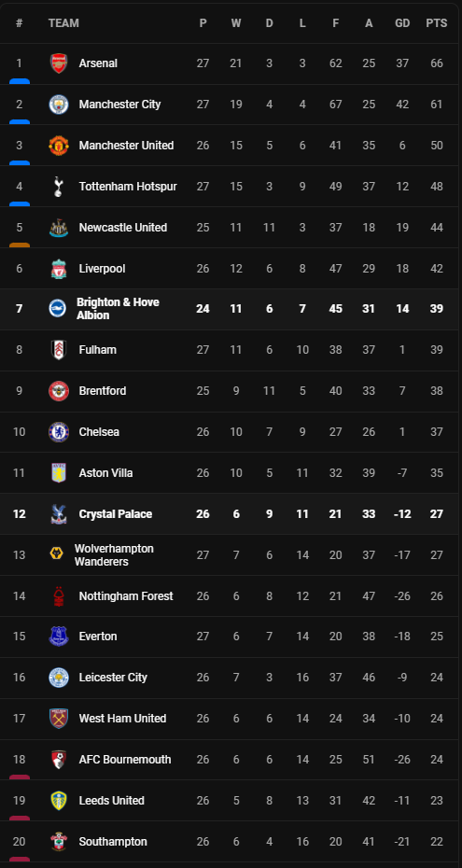Select the Newcastle United crest
462x868 pixels.
coord(59,228)
